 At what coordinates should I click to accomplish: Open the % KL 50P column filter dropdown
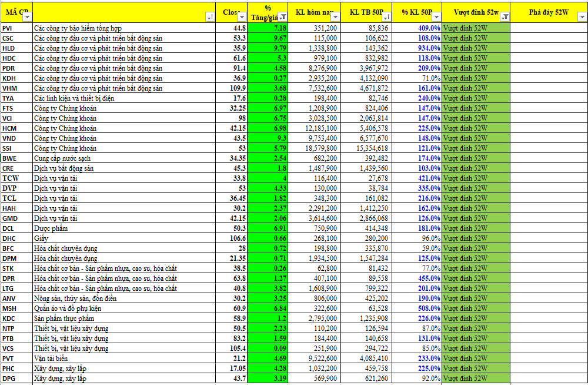pyautogui.click(x=437, y=18)
